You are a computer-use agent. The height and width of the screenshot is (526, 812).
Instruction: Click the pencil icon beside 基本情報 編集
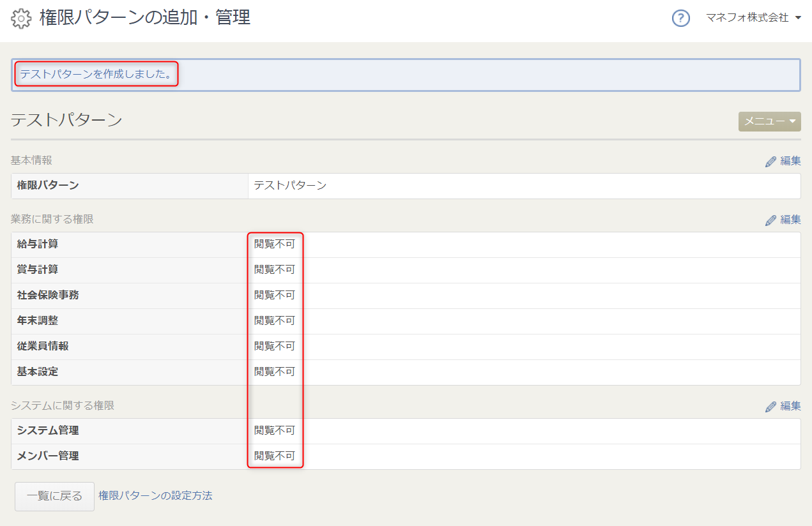click(x=771, y=162)
